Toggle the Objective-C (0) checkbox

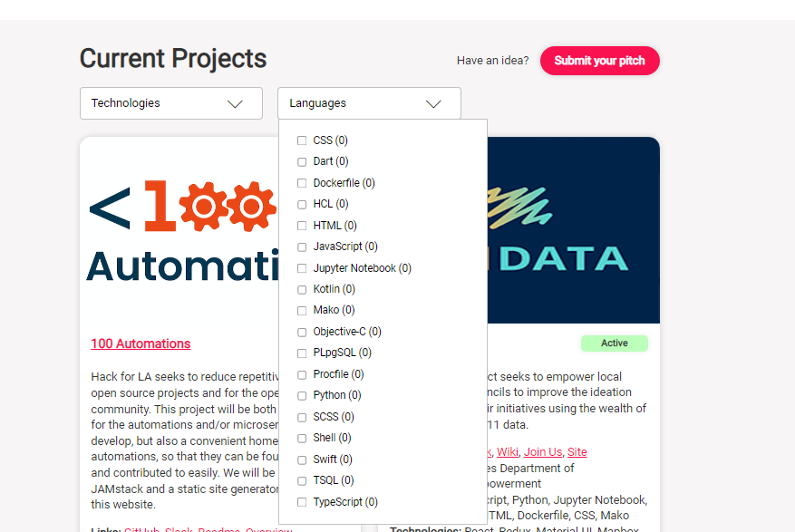[x=302, y=332]
